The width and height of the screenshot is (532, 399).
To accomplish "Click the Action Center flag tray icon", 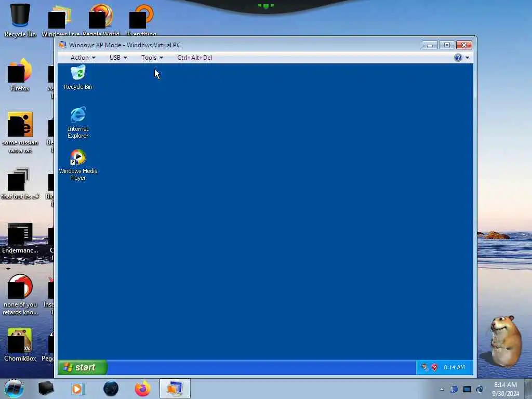I will [x=454, y=390].
